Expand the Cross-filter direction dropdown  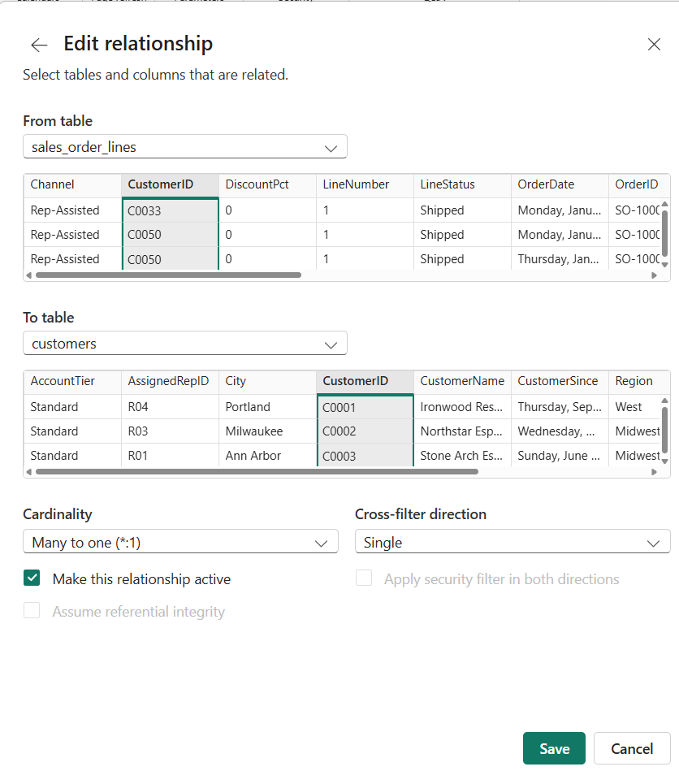(x=512, y=542)
